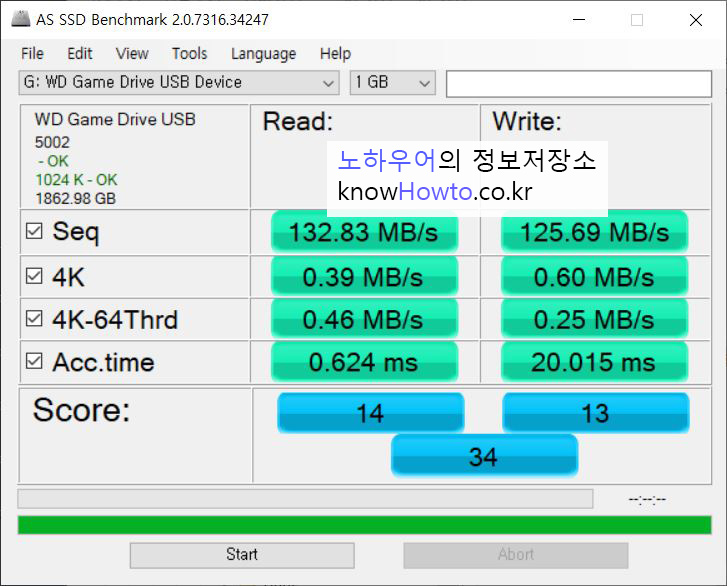Click the read score 14
This screenshot has height=586, width=727.
click(370, 413)
